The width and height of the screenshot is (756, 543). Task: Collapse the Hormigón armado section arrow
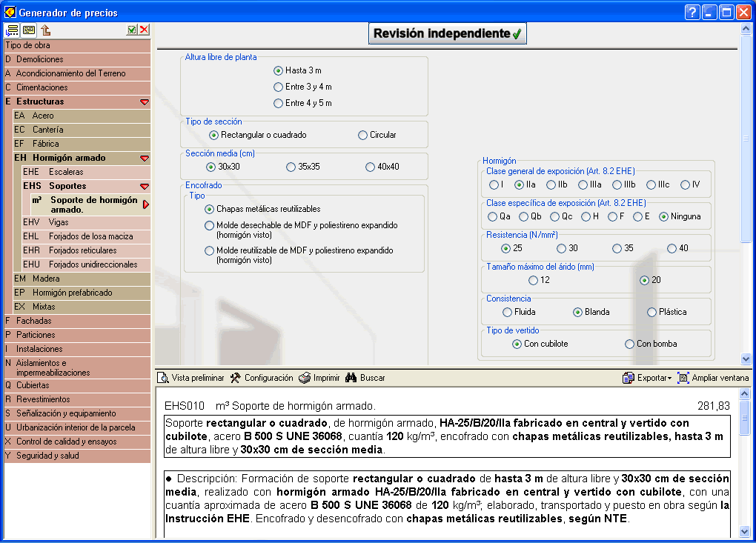coord(145,159)
